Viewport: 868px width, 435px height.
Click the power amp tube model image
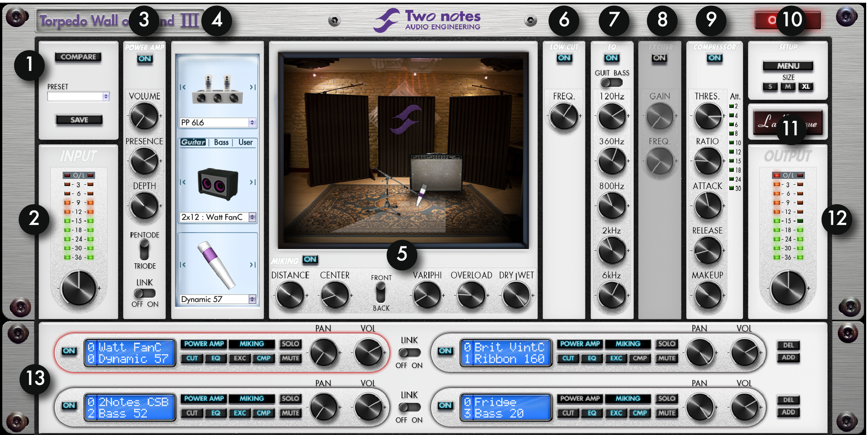tap(217, 89)
